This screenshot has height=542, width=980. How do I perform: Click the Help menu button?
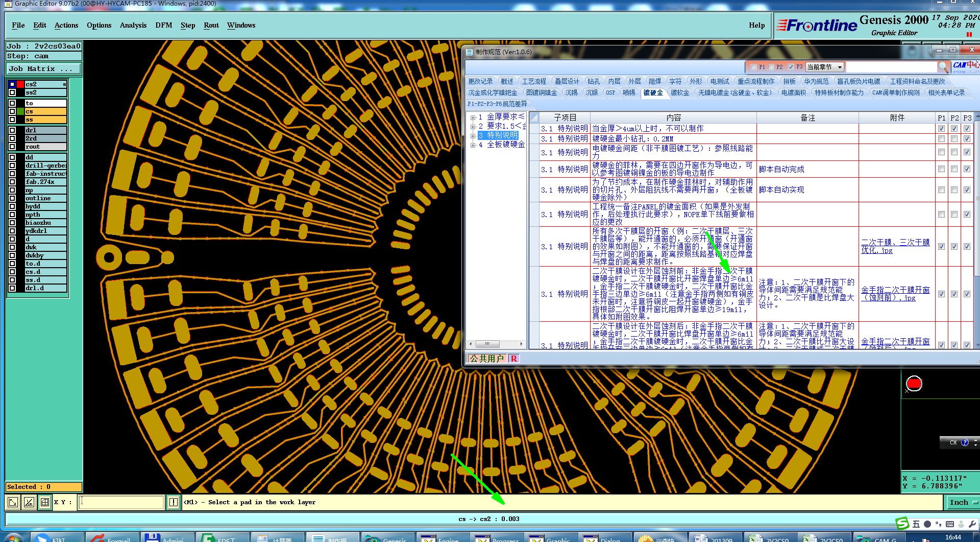[756, 25]
